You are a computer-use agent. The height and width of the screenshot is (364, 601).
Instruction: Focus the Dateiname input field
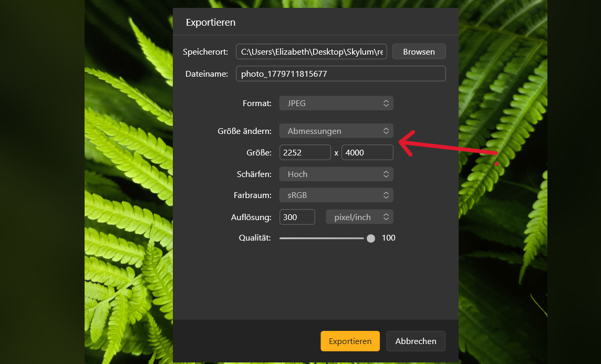coord(341,74)
